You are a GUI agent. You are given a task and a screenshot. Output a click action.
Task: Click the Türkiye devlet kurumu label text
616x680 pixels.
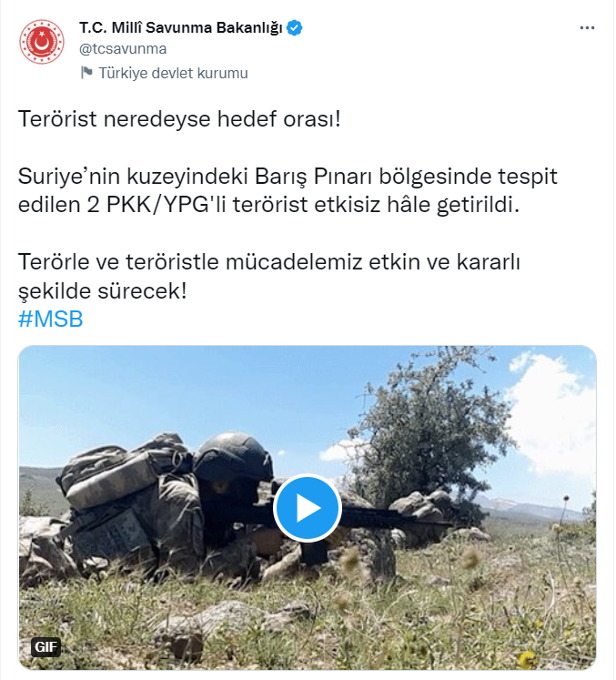pyautogui.click(x=173, y=74)
